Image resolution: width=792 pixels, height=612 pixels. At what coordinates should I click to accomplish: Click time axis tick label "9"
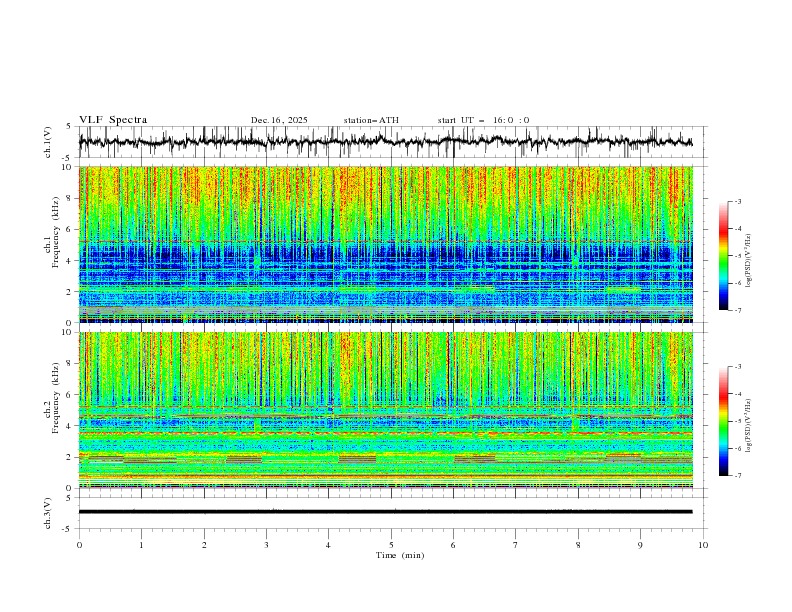pyautogui.click(x=640, y=545)
